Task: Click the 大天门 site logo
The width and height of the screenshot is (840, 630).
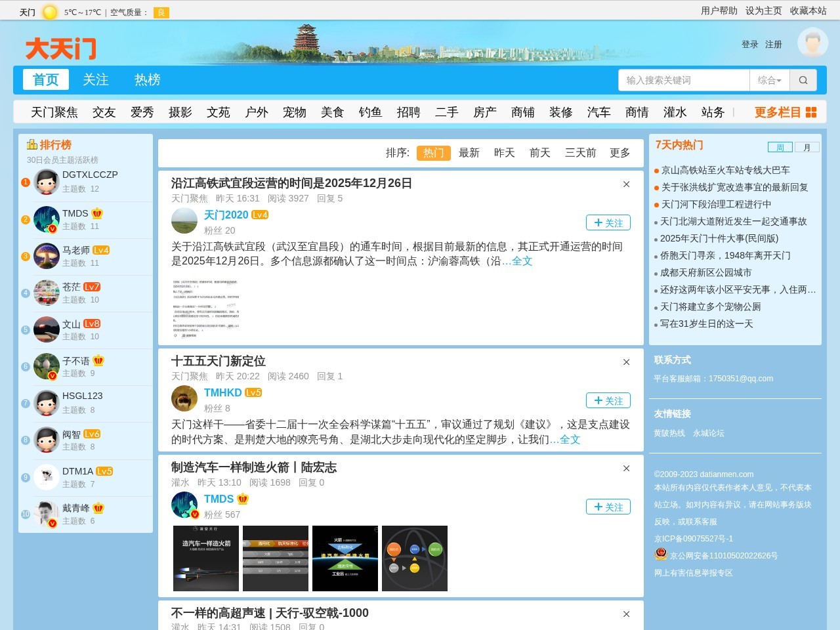Action: coord(60,48)
